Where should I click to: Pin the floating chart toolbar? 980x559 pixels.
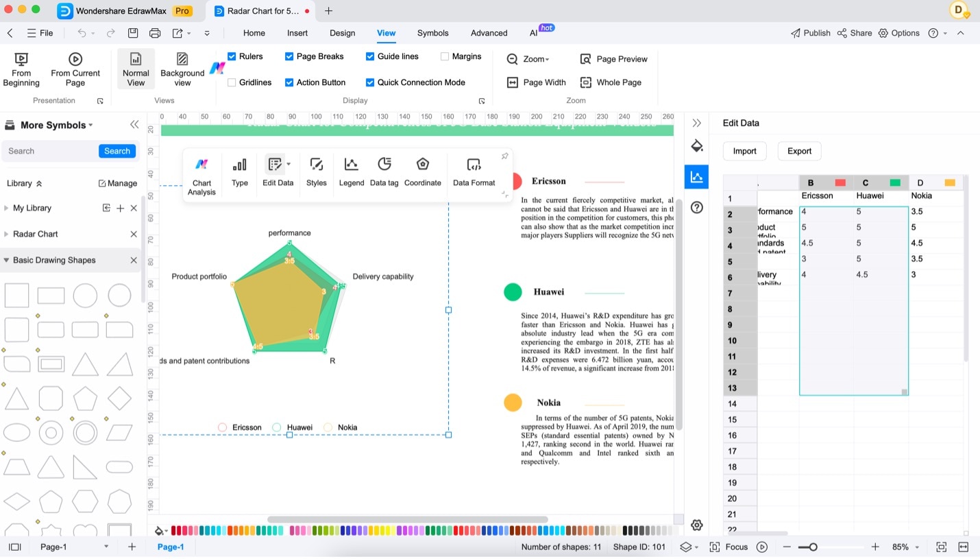[505, 156]
